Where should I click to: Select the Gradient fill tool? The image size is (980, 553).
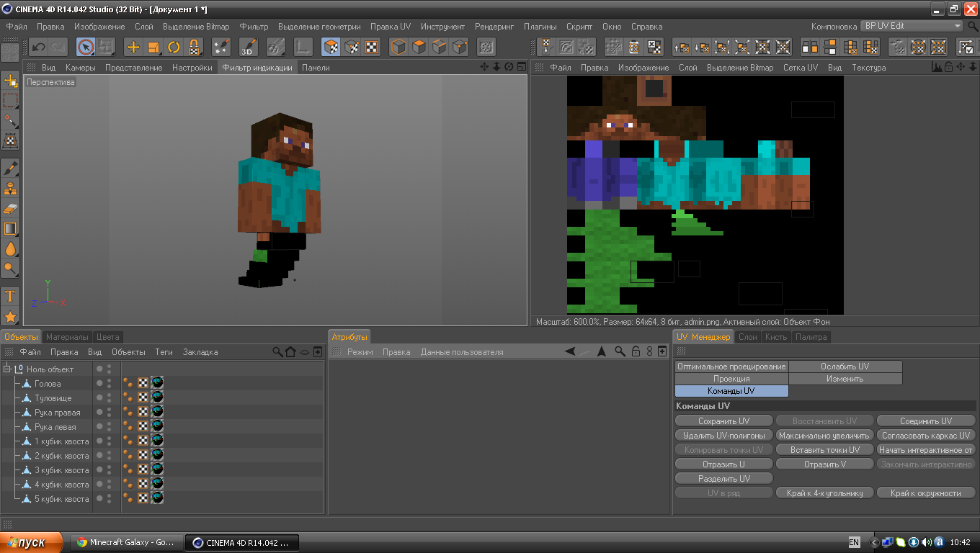click(11, 229)
